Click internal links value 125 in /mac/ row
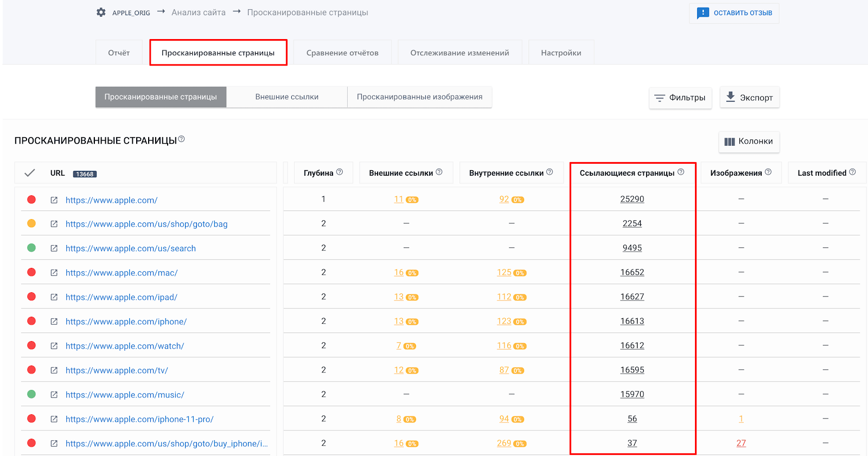This screenshot has width=868, height=456. pyautogui.click(x=504, y=272)
